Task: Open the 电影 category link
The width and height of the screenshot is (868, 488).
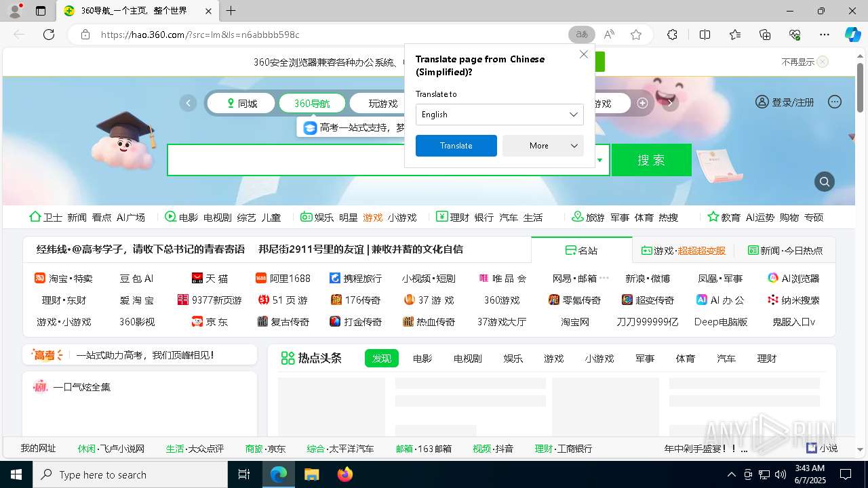Action: 189,218
